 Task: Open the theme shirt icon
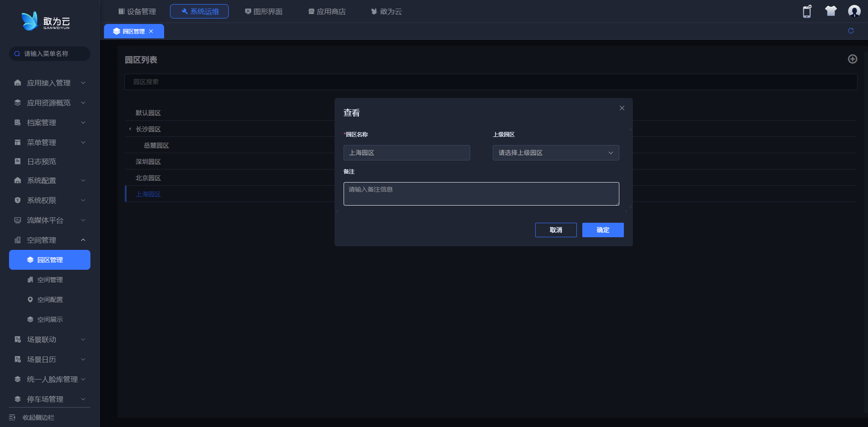830,11
